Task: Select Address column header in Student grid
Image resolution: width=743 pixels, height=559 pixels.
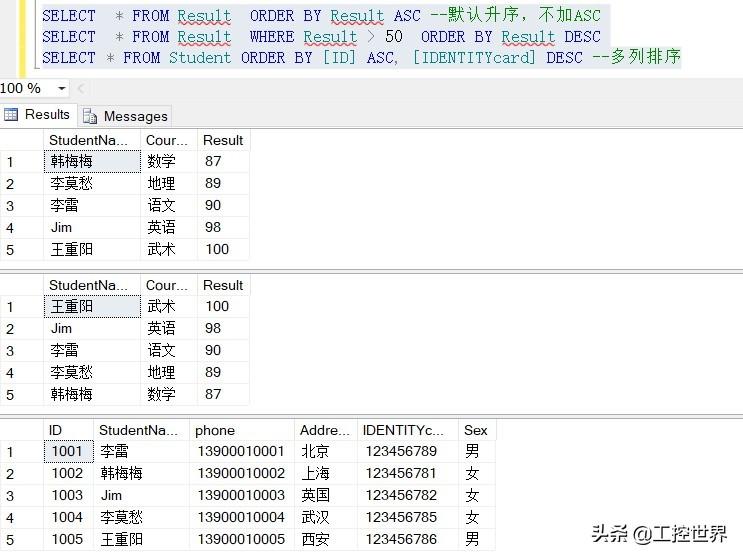Action: point(326,430)
